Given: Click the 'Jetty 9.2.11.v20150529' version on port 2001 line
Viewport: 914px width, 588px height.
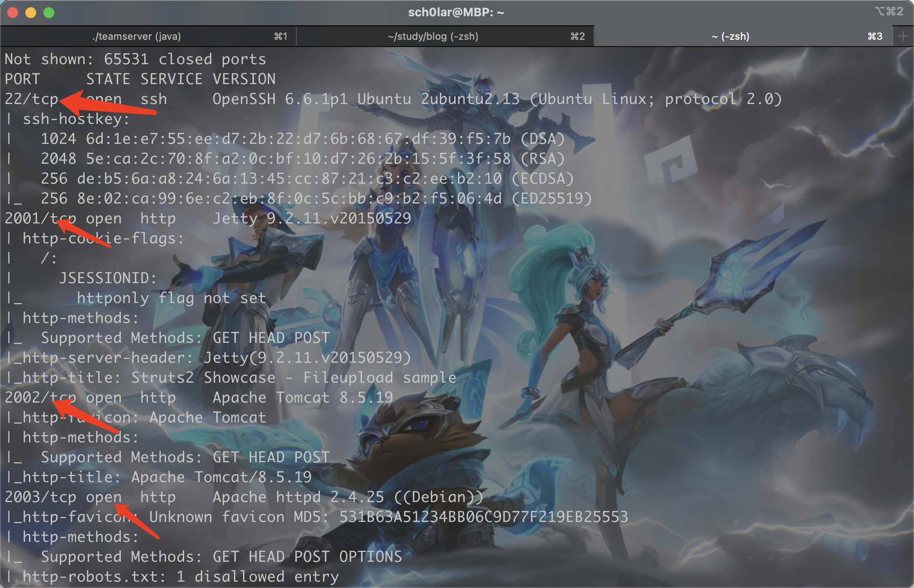Looking at the screenshot, I should 312,218.
